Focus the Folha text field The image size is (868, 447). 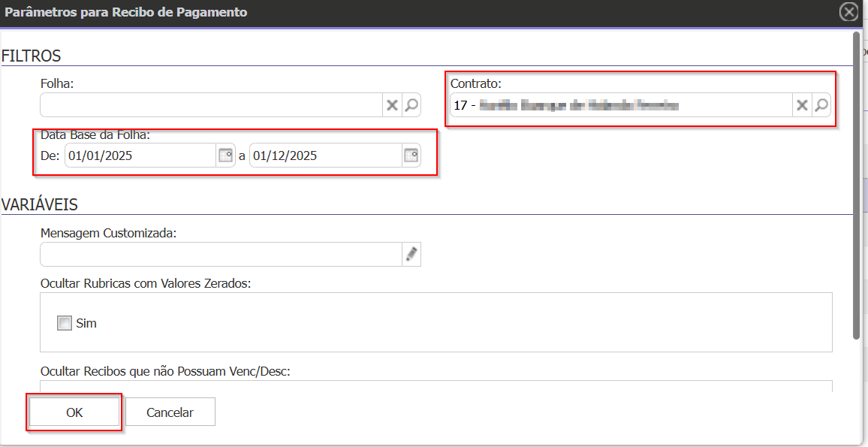(210, 105)
